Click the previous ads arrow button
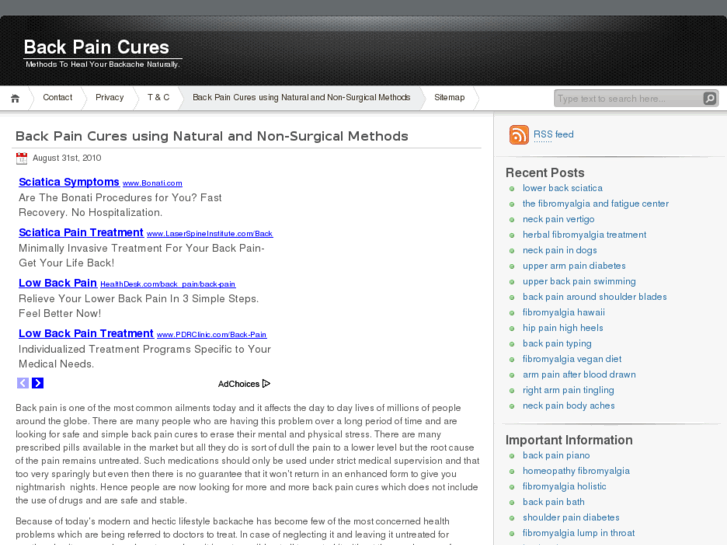The image size is (727, 545). tap(23, 383)
